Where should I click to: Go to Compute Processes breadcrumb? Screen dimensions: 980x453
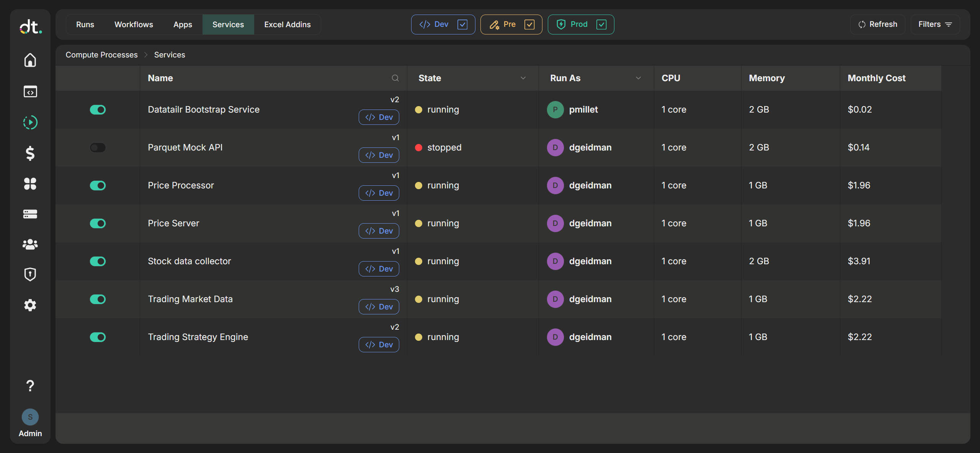(x=101, y=55)
